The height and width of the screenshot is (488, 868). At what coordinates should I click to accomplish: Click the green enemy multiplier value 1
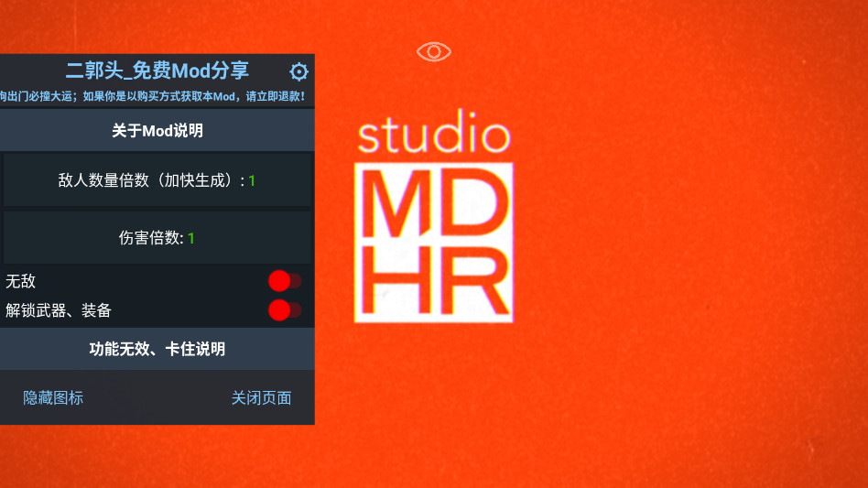252,181
